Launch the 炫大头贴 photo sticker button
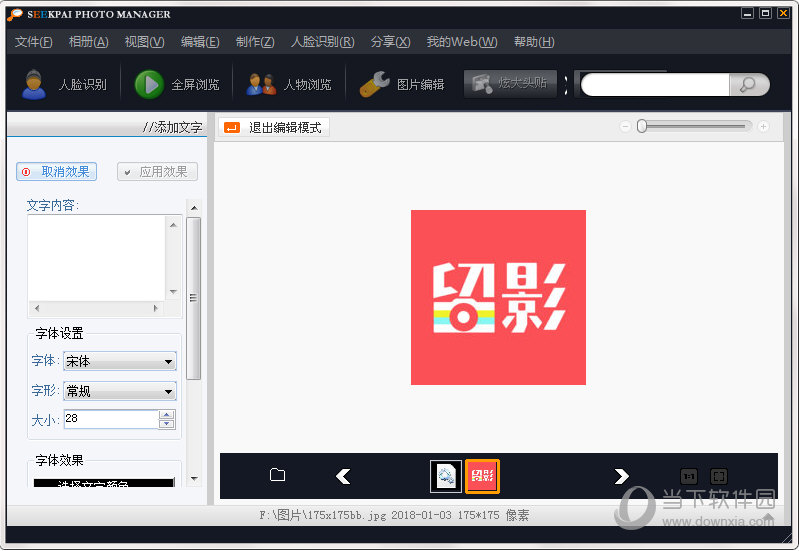799x551 pixels. point(510,84)
